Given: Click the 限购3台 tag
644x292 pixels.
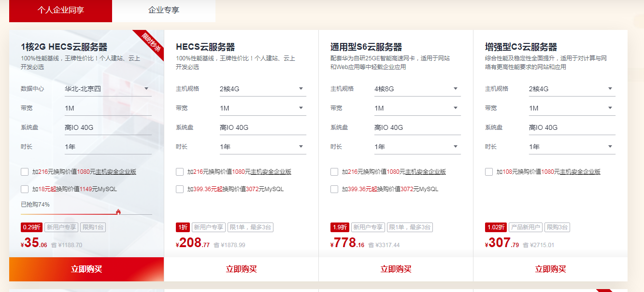Looking at the screenshot, I should tap(558, 227).
